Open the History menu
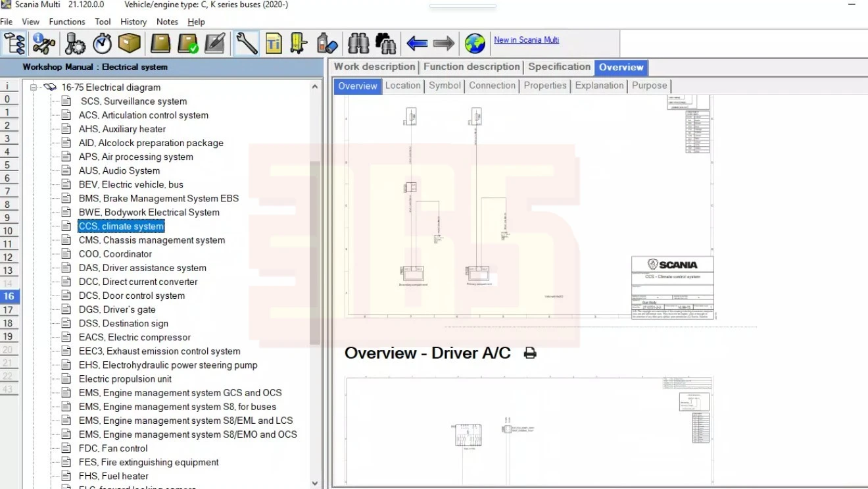The width and height of the screenshot is (868, 489). (133, 22)
